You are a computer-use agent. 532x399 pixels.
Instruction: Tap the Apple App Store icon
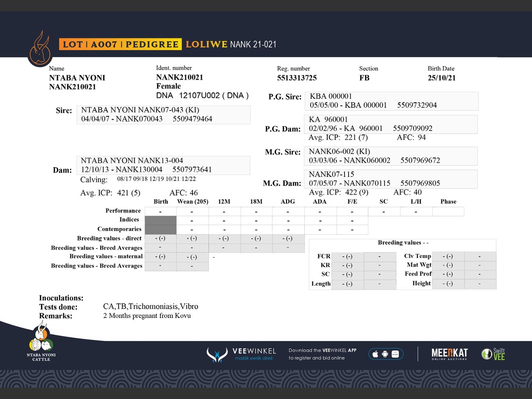click(375, 354)
